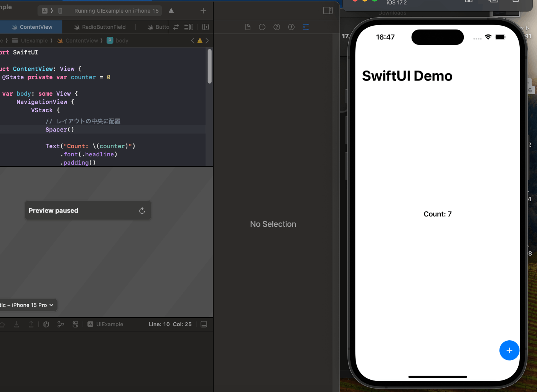The width and height of the screenshot is (537, 392).
Task: Click the 16:47 clock in Simulator status bar
Action: [x=385, y=37]
